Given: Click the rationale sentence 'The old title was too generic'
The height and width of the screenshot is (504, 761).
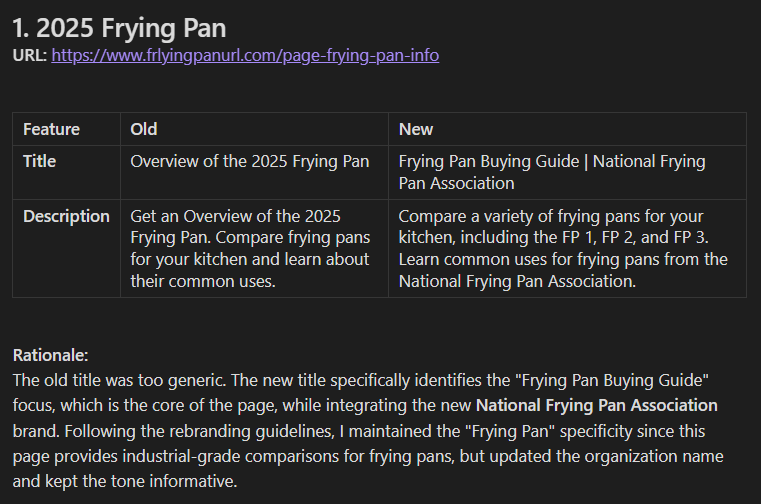Looking at the screenshot, I should point(119,380).
